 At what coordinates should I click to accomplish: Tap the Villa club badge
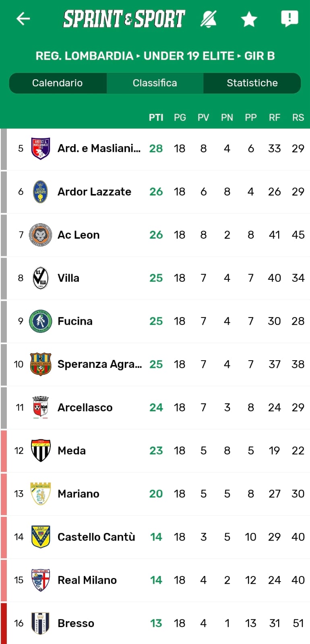[x=40, y=278]
